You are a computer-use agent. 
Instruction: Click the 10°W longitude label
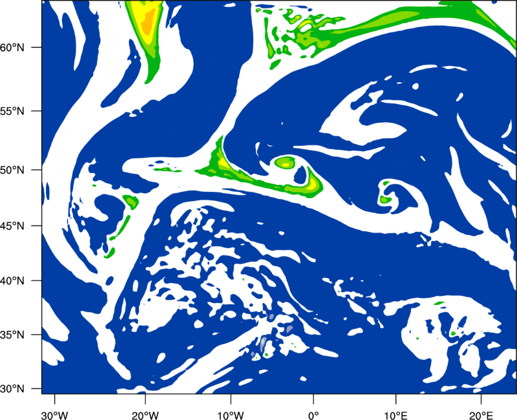pyautogui.click(x=231, y=415)
